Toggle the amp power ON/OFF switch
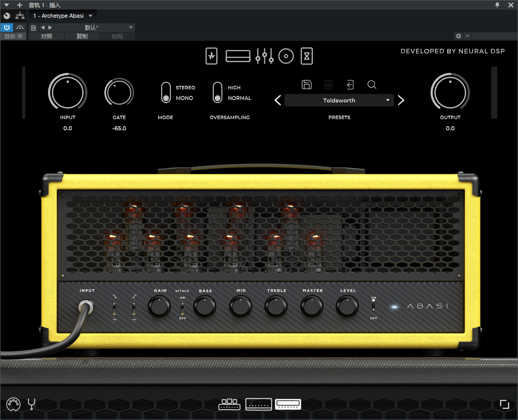The height and width of the screenshot is (420, 518). coord(373,306)
